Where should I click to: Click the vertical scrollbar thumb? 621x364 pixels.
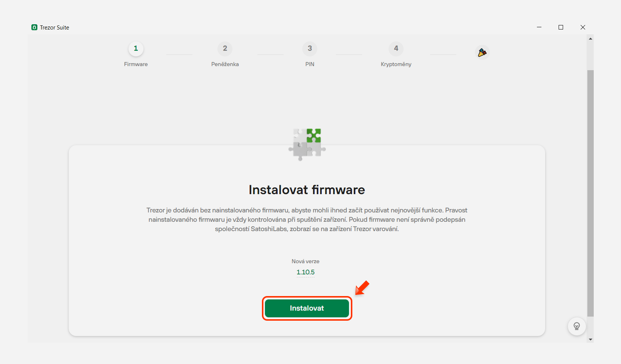590,193
